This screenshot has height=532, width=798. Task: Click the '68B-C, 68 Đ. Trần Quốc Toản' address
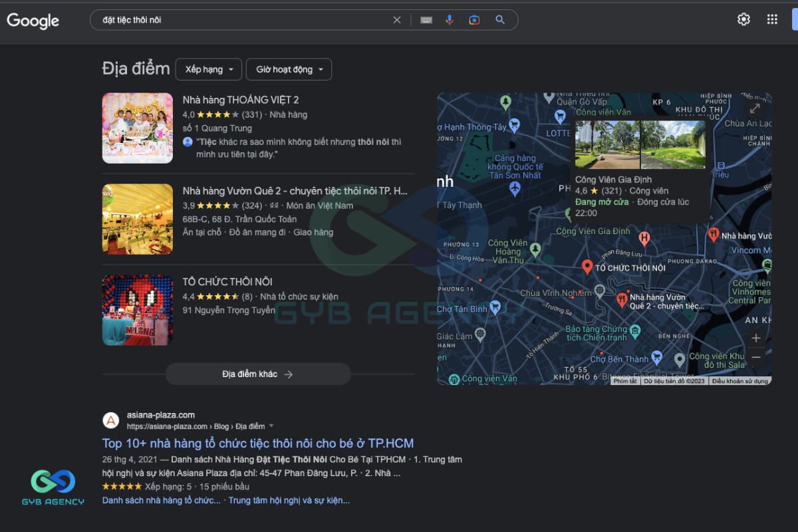pyautogui.click(x=239, y=219)
